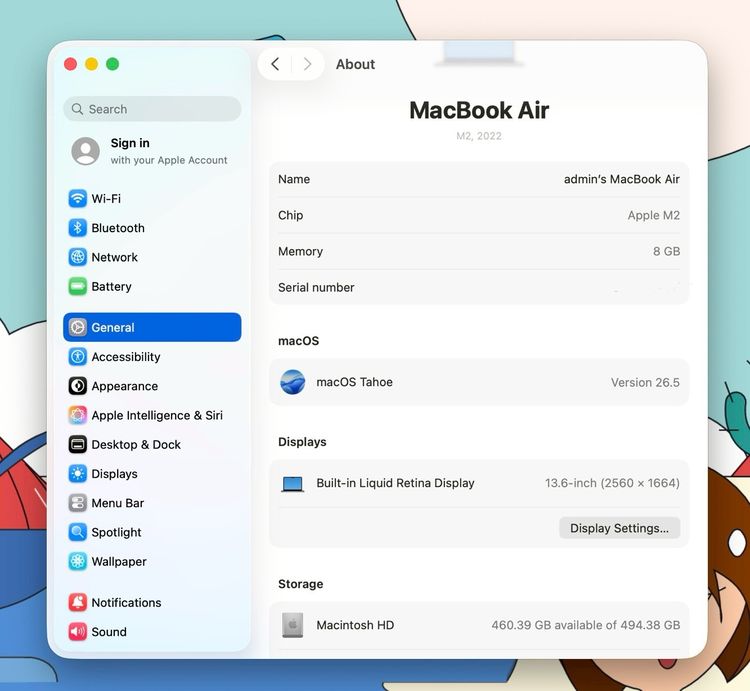Click the Displays sun icon

(x=77, y=474)
